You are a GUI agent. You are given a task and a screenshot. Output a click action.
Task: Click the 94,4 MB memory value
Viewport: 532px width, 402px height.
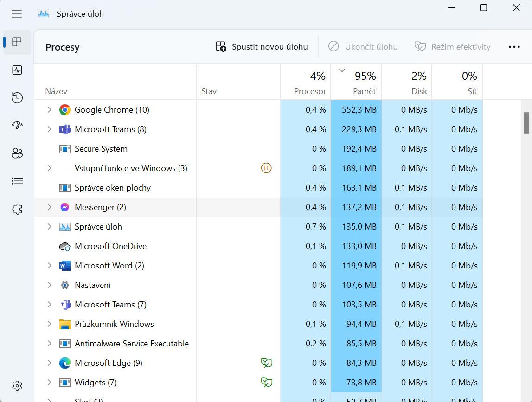coord(361,324)
